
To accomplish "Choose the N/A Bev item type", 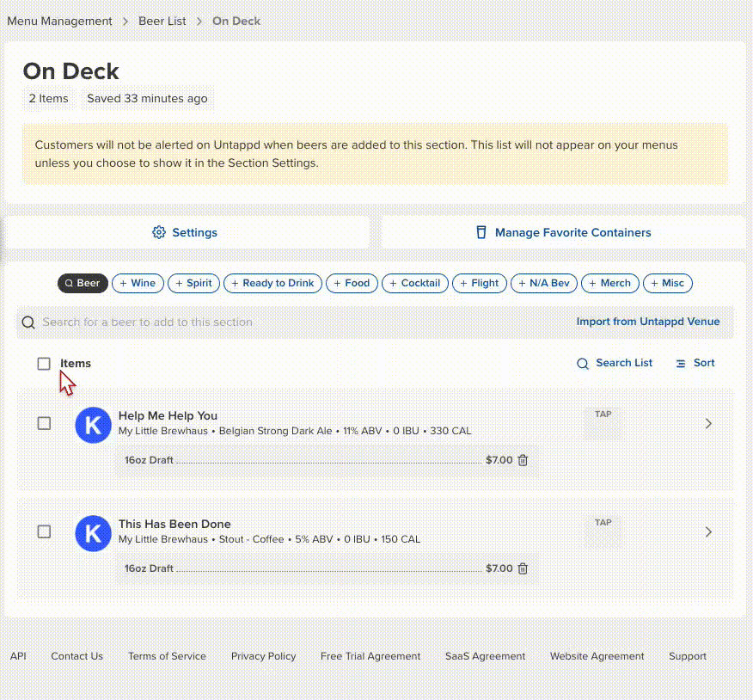I will click(544, 283).
